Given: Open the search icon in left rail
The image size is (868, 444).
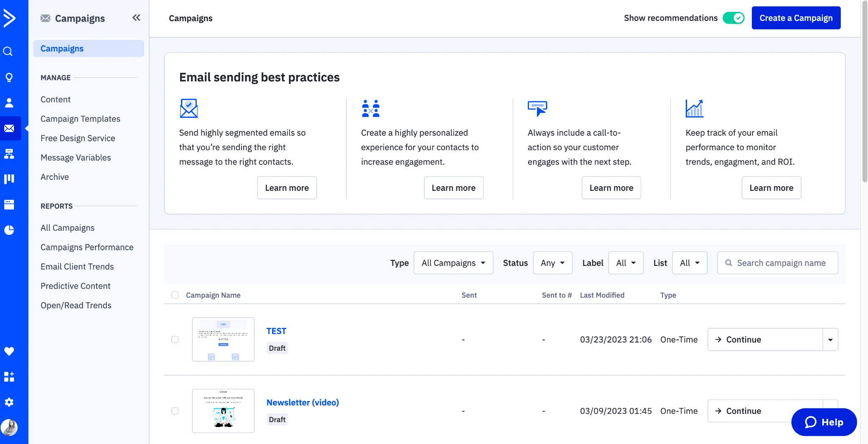Looking at the screenshot, I should point(8,52).
